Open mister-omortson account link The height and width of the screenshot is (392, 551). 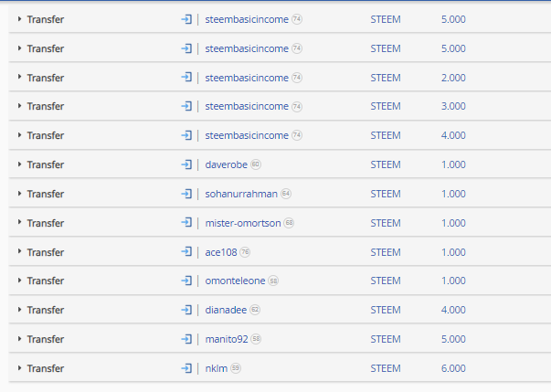point(243,223)
